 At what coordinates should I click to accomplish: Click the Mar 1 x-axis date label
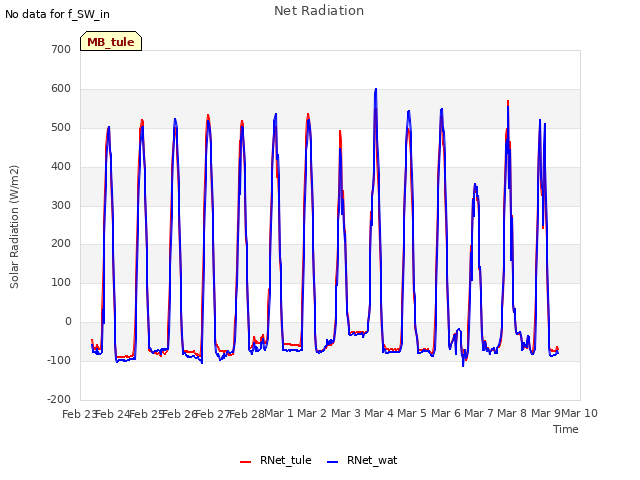[279, 413]
